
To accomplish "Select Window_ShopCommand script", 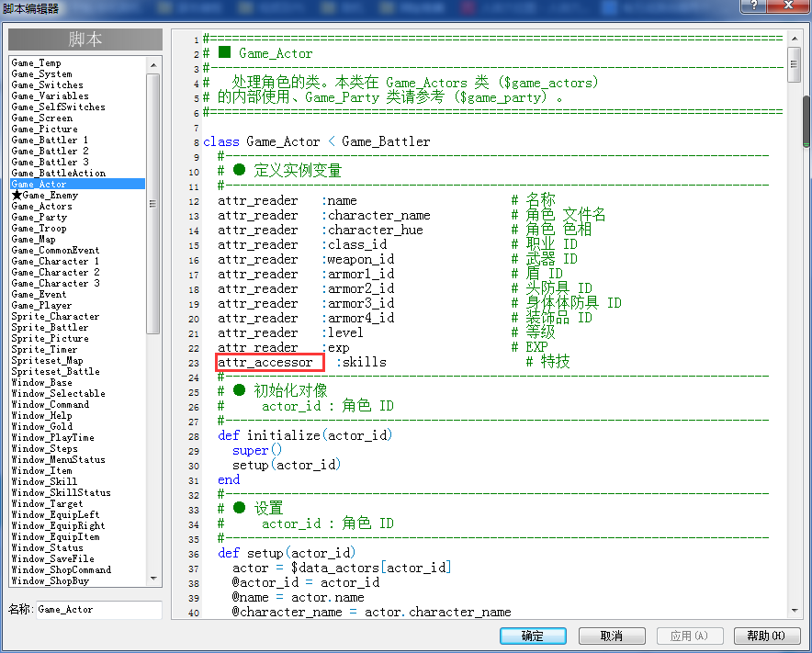I will tap(62, 569).
